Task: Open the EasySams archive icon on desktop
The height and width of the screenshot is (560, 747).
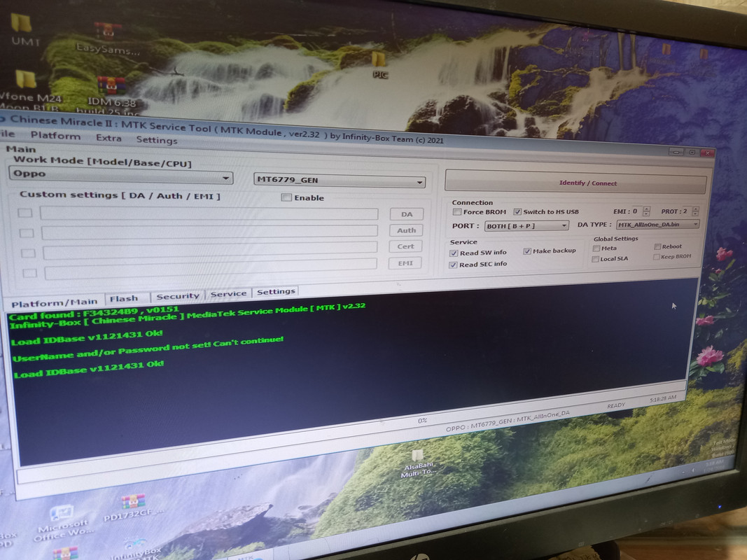Action: click(x=108, y=38)
